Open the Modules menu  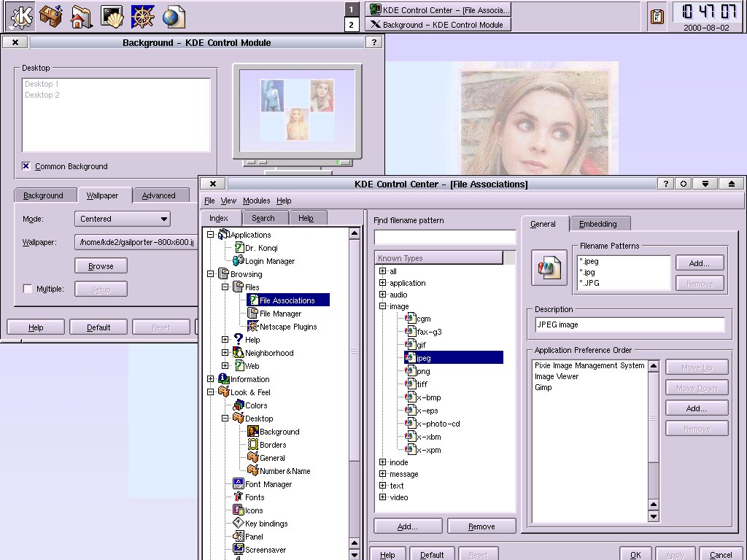[256, 201]
